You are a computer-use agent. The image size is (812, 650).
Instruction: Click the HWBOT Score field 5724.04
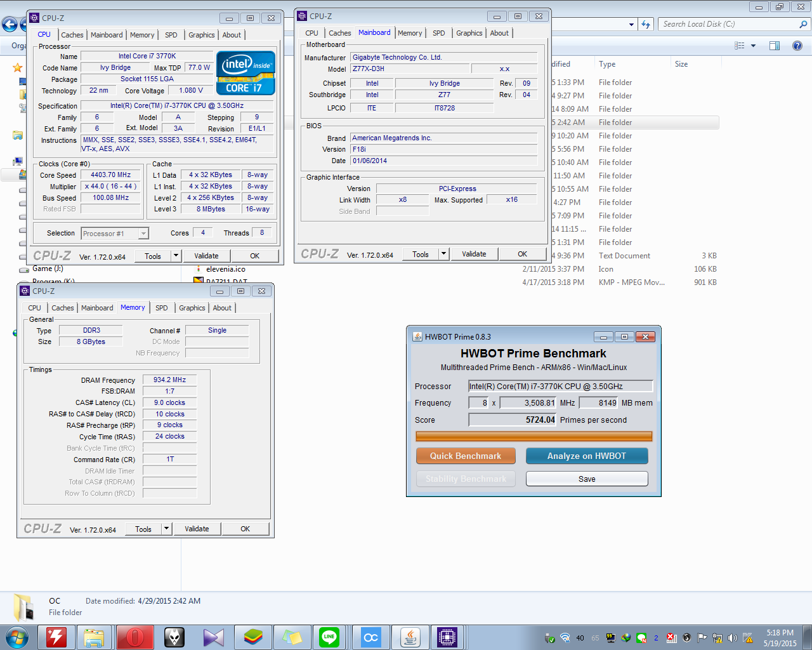pos(513,420)
